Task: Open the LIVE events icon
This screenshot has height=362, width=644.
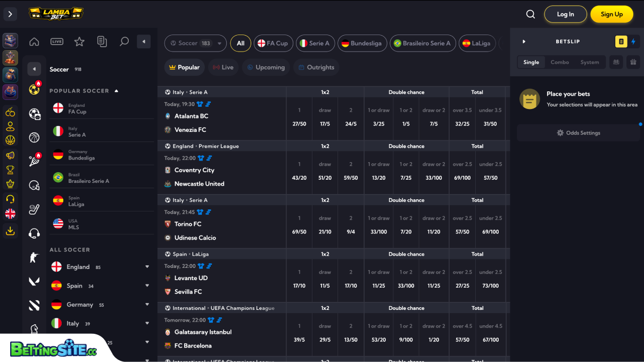Action: coord(57,41)
